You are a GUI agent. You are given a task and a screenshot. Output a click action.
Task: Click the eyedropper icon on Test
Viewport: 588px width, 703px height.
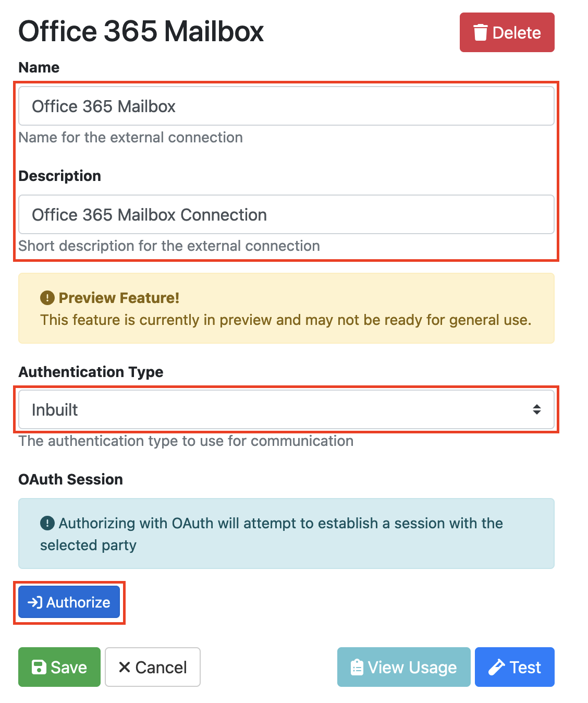tap(496, 667)
